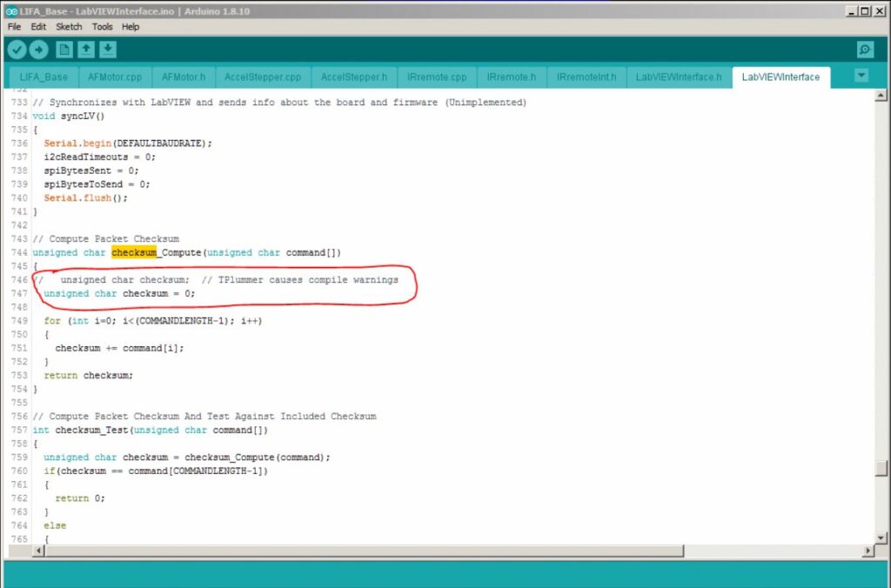The height and width of the screenshot is (588, 891).
Task: Click the 'else' keyword on line 764
Action: [55, 525]
